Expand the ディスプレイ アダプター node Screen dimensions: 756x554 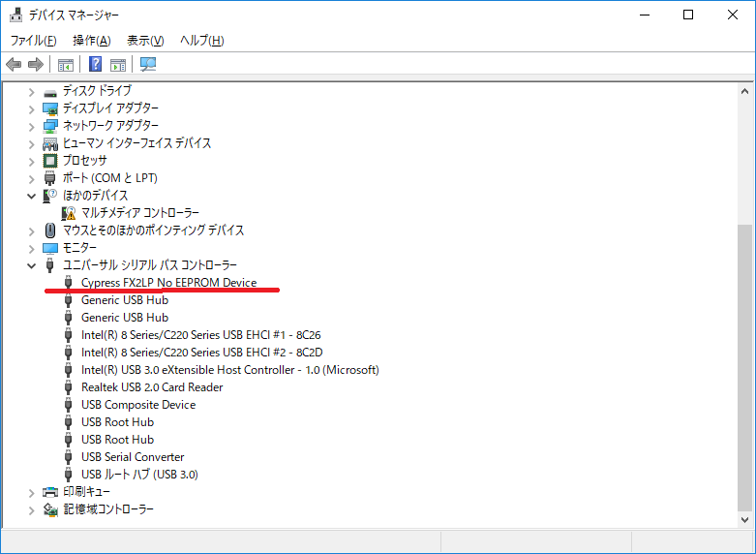coord(31,109)
